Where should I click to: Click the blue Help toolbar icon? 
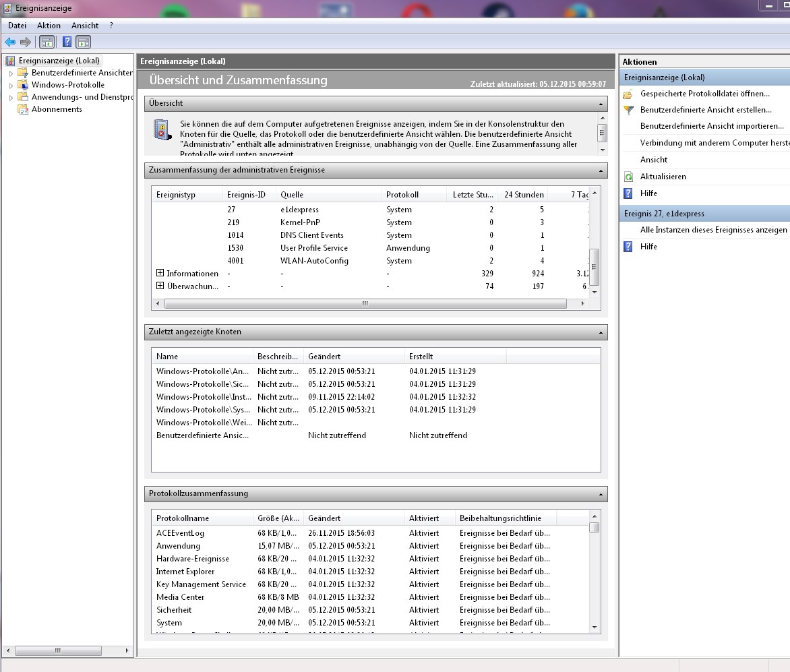(67, 42)
